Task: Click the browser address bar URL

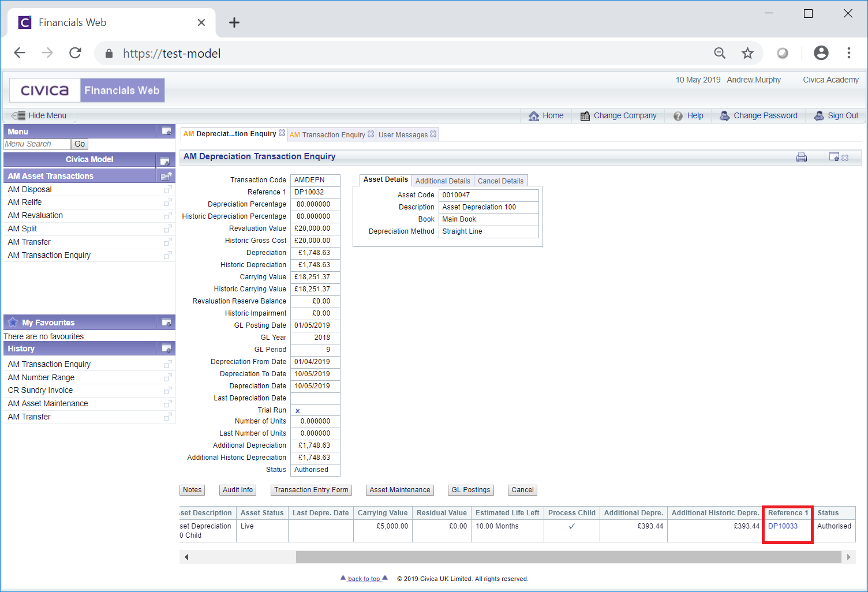Action: pos(171,54)
